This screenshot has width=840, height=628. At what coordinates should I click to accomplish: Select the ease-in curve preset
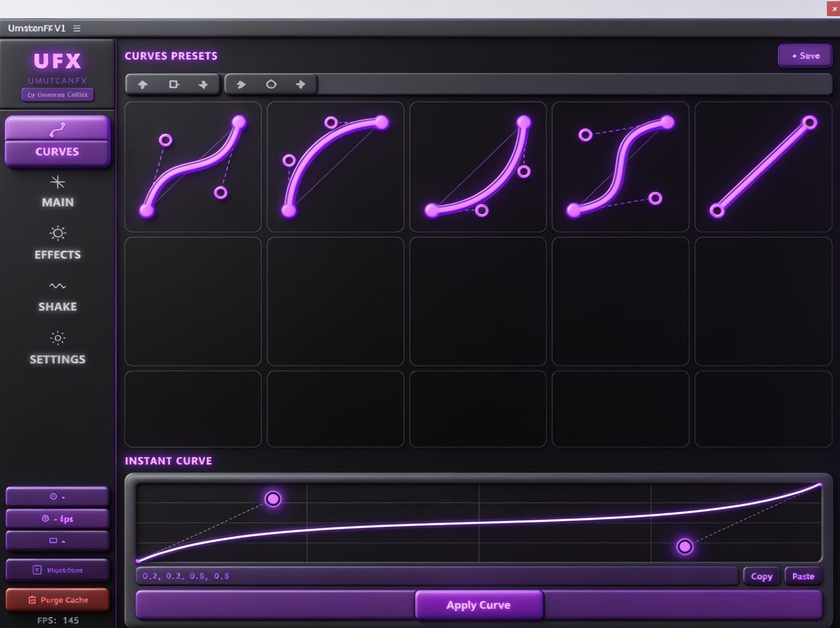[x=478, y=167]
